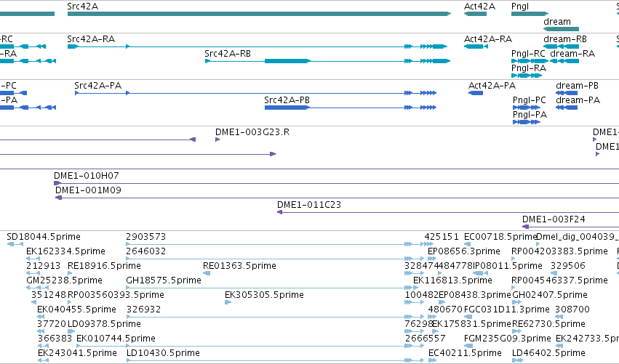Select the SD18044.5prime EST label
This screenshot has height=364, width=619.
point(44,237)
